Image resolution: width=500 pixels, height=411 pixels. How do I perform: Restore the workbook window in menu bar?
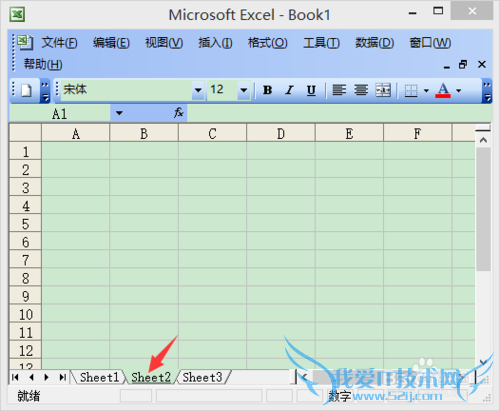(463, 64)
